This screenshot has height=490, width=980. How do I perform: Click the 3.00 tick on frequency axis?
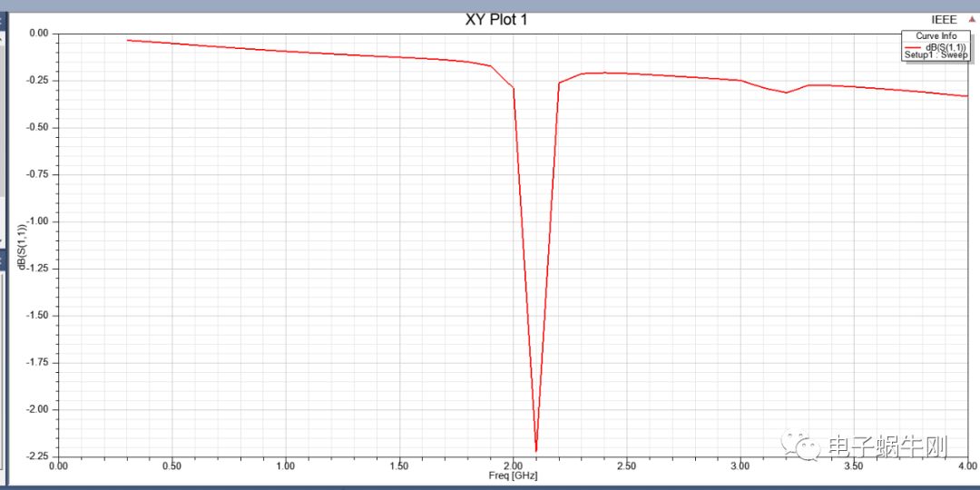pos(740,465)
